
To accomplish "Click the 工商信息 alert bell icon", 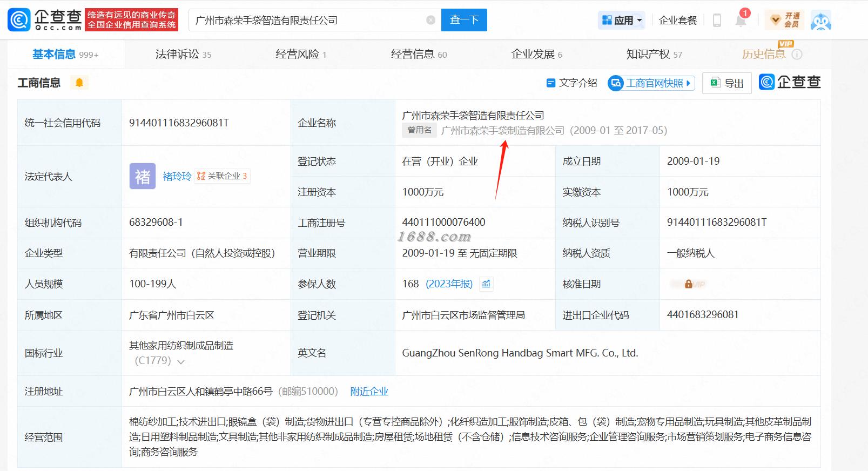I will click(x=79, y=83).
